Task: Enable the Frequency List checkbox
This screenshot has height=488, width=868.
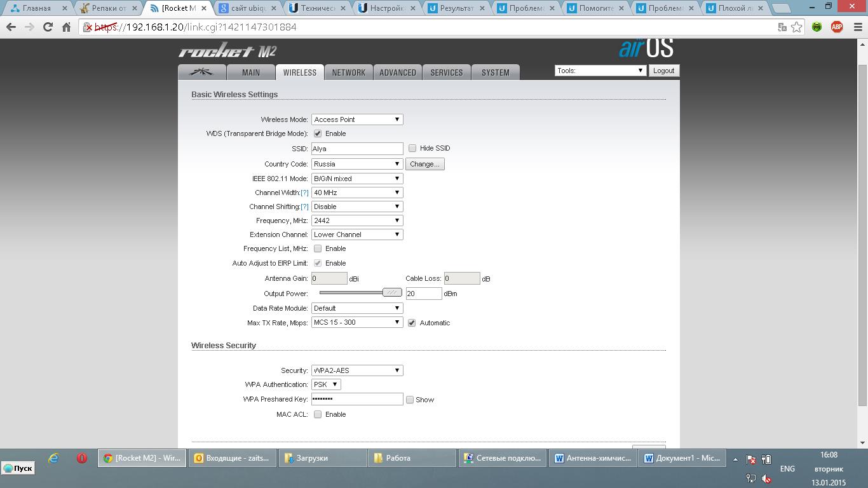Action: 318,248
